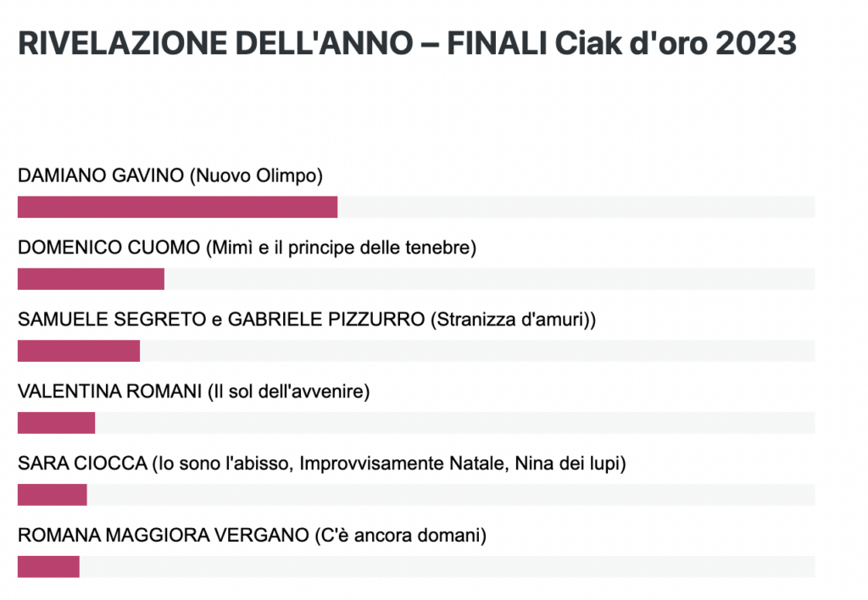Click the "Nuovo Olimpo" film title text

256,175
